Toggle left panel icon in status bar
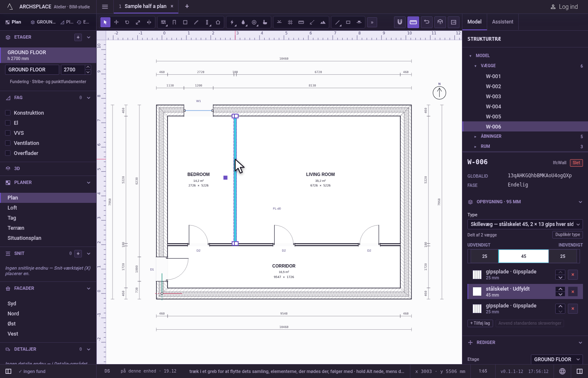Image resolution: width=588 pixels, height=378 pixels. coord(8,371)
